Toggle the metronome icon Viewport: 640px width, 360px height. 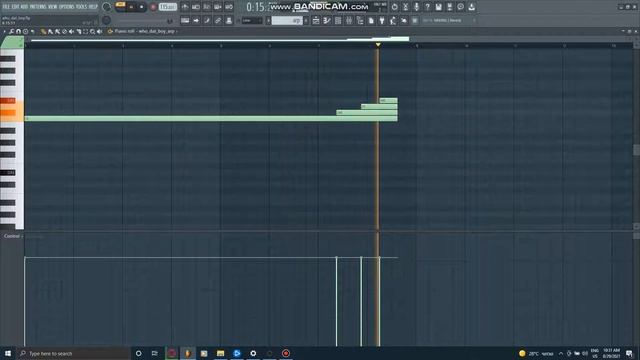tap(185, 7)
